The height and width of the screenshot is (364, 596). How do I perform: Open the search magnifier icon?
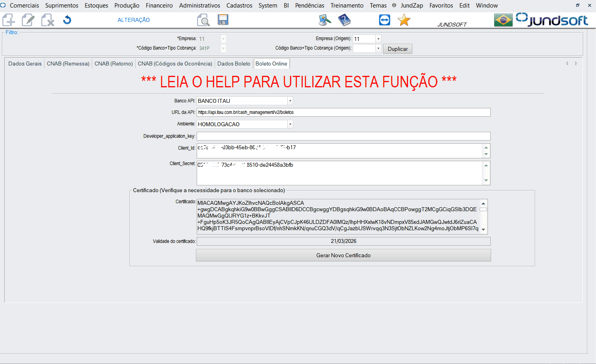pos(203,20)
